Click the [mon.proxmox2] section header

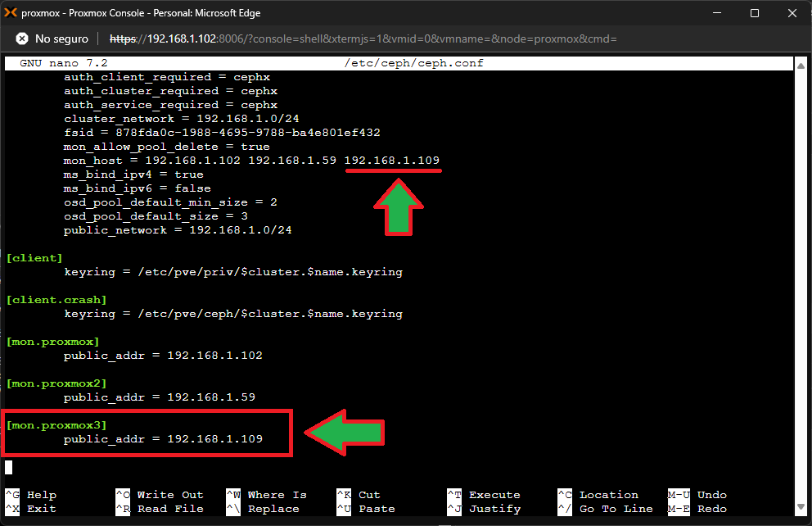coord(56,383)
